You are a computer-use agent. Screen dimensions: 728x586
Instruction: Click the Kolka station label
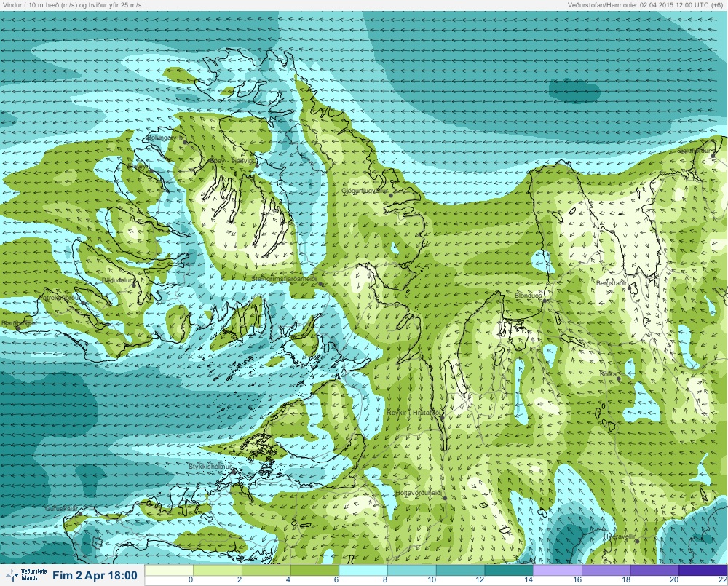pyautogui.click(x=608, y=373)
